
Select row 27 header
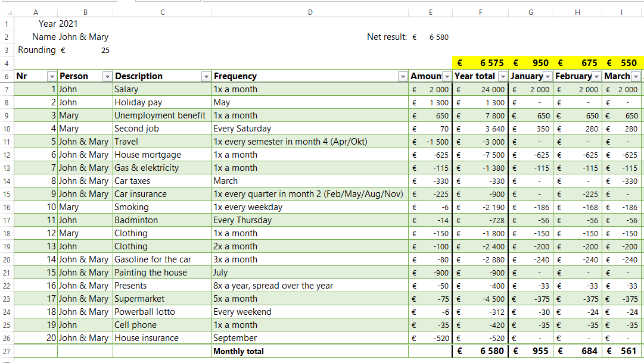point(7,352)
